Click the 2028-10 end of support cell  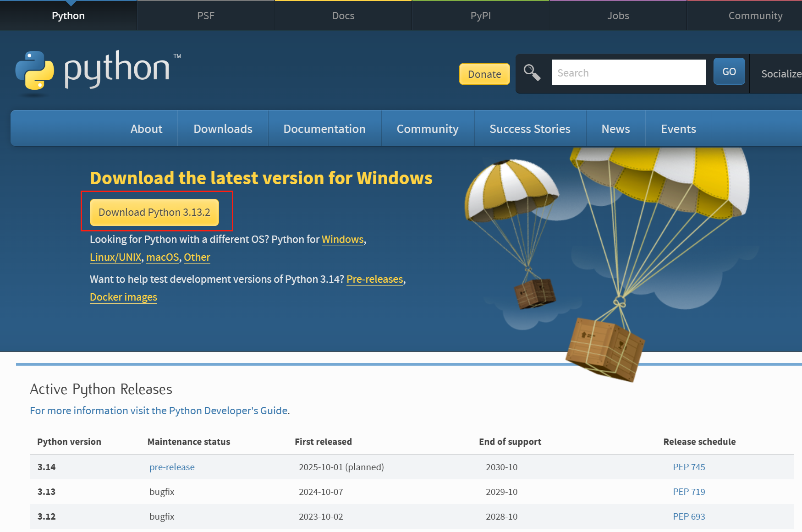[501, 516]
